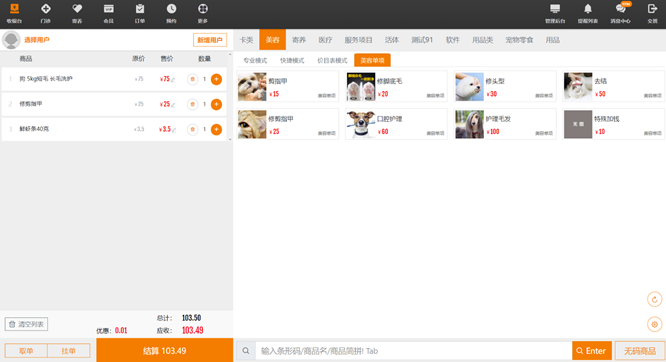Increase quantity of 鲜虾条40克 cart row
Screen dimensions: 666x362
pos(216,129)
